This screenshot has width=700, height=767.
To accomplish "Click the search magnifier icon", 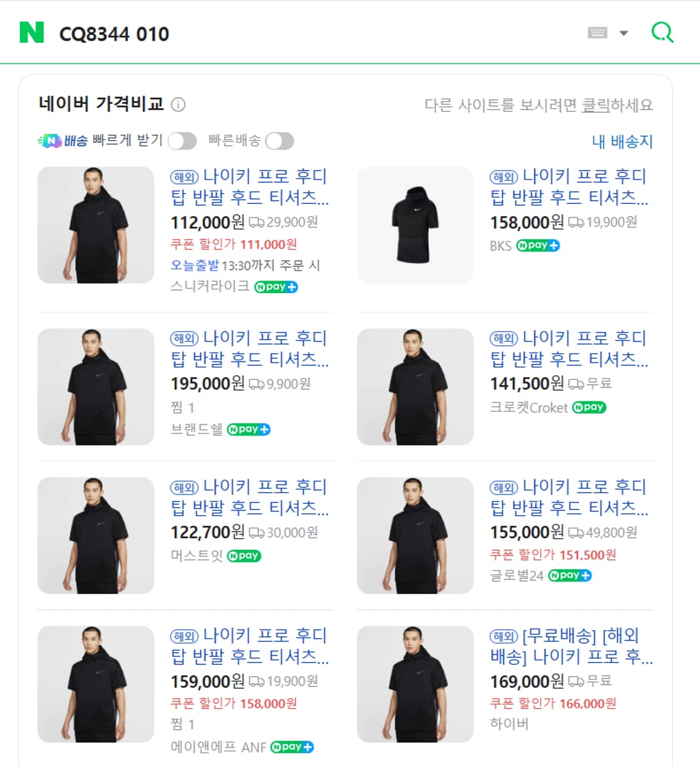I will 662,32.
